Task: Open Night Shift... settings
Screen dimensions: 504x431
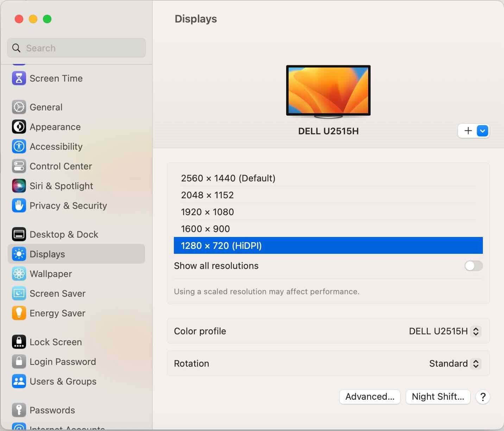Action: [x=438, y=397]
